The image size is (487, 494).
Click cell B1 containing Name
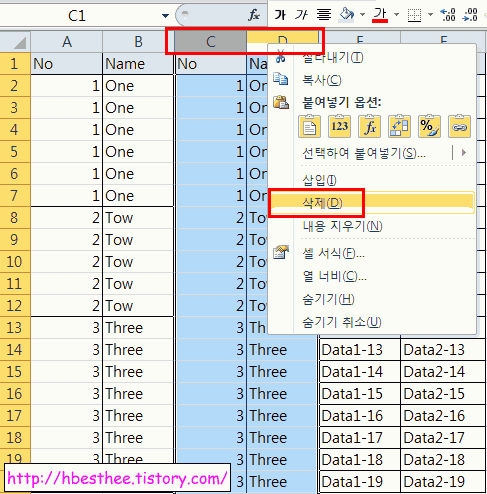(x=138, y=64)
